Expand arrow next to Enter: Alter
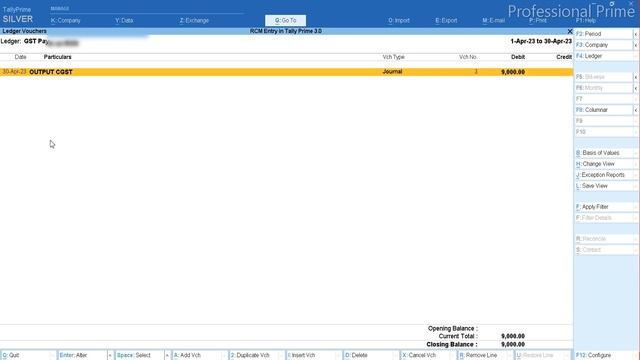 [110, 355]
